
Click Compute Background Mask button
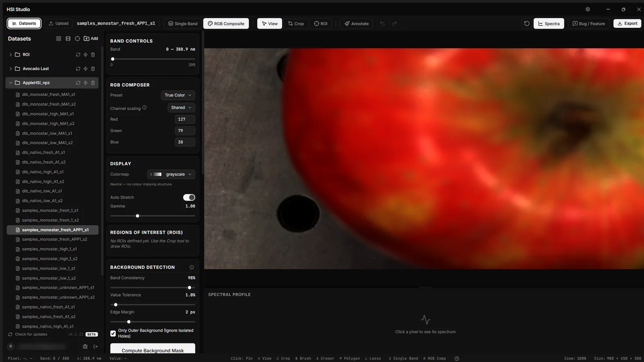pyautogui.click(x=153, y=350)
